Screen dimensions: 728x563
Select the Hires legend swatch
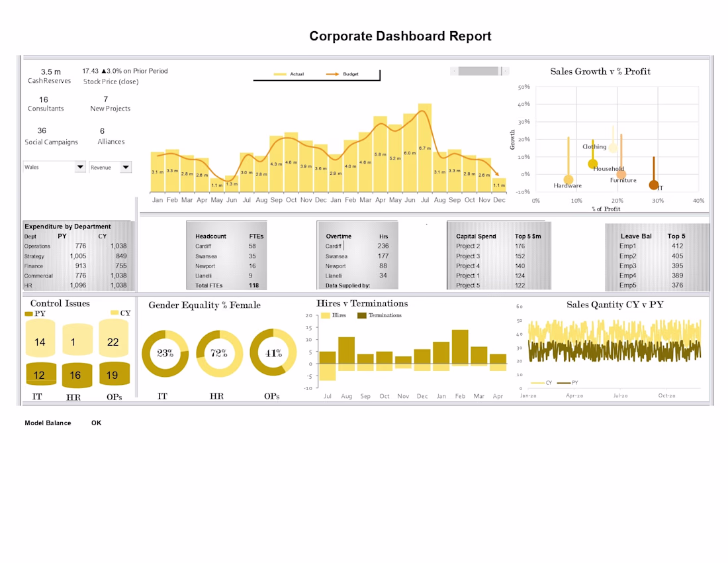(x=326, y=315)
